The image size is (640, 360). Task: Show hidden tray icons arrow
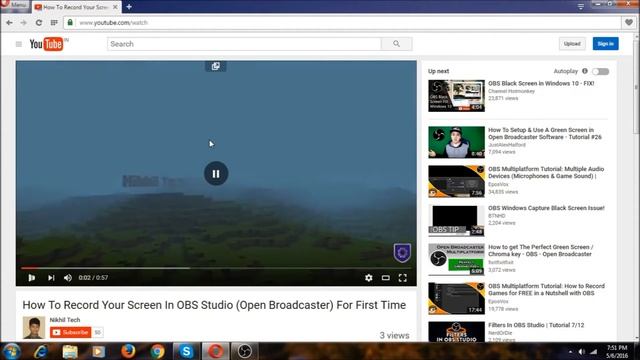(x=570, y=351)
